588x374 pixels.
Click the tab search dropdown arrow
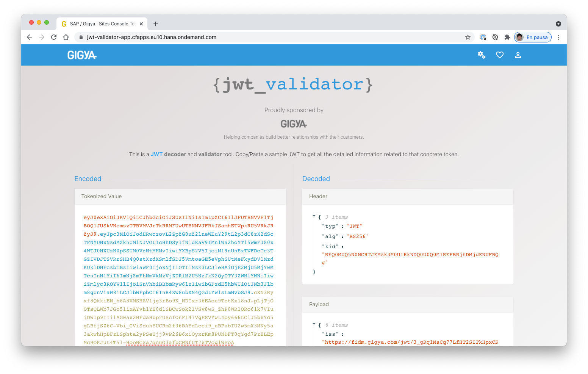[x=558, y=24]
